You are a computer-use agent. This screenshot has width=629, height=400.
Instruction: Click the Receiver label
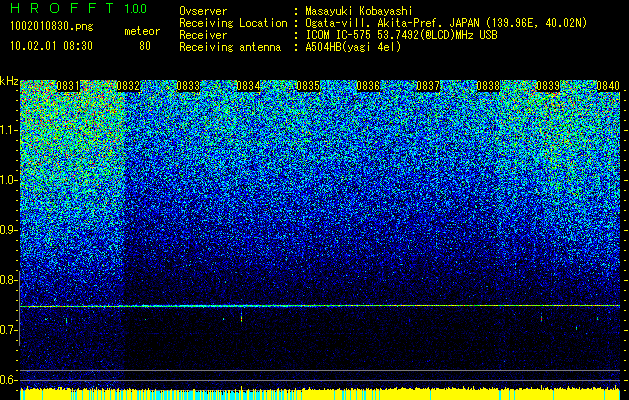click(x=203, y=35)
